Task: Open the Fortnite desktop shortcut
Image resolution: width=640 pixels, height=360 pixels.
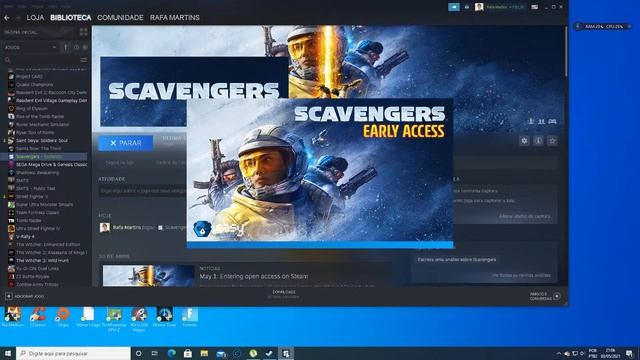Action: pos(190,317)
